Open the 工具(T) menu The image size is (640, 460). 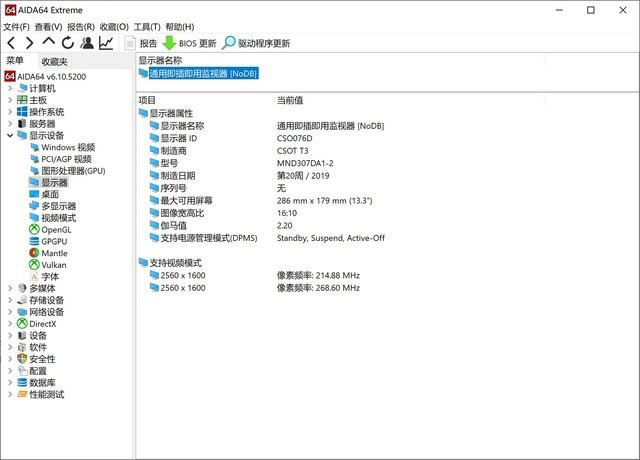pos(147,27)
